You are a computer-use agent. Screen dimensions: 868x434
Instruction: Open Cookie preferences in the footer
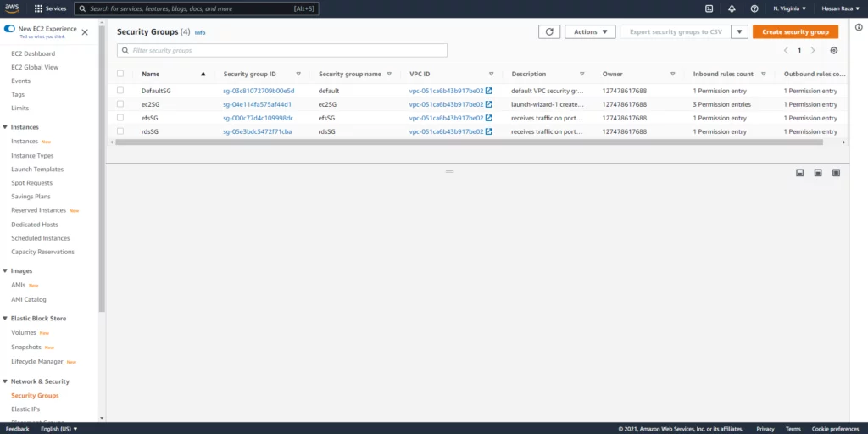click(x=835, y=429)
